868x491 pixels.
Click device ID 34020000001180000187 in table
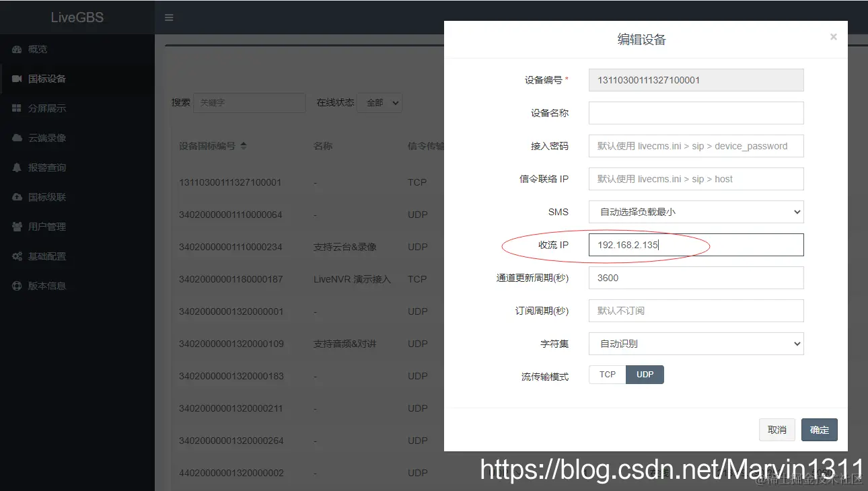click(231, 279)
